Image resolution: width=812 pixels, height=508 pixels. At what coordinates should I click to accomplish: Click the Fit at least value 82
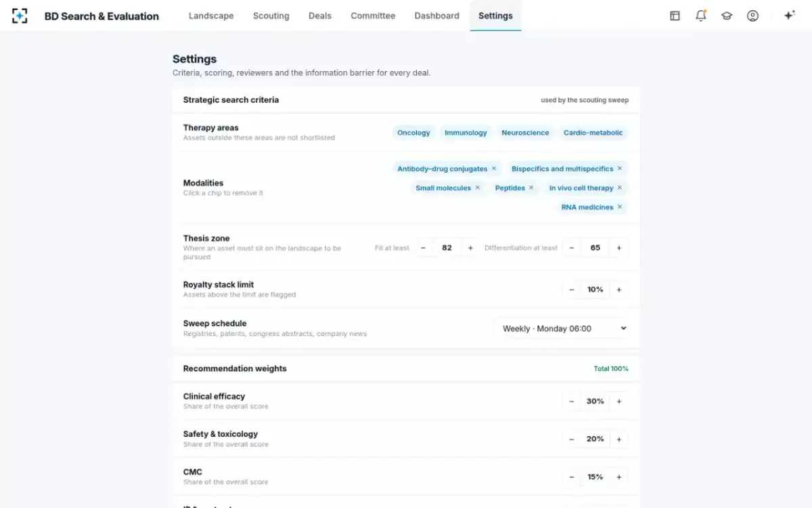point(447,248)
